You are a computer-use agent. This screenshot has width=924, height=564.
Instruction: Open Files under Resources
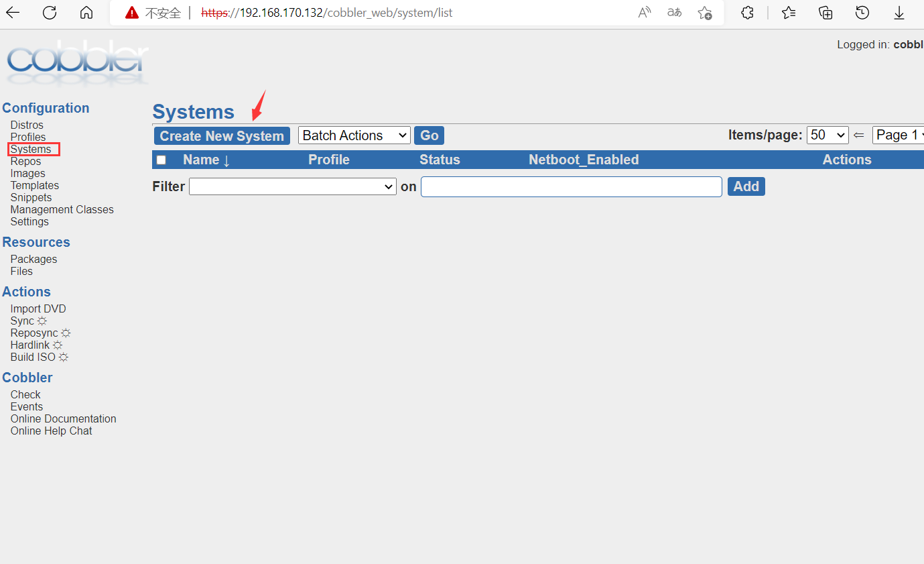21,272
